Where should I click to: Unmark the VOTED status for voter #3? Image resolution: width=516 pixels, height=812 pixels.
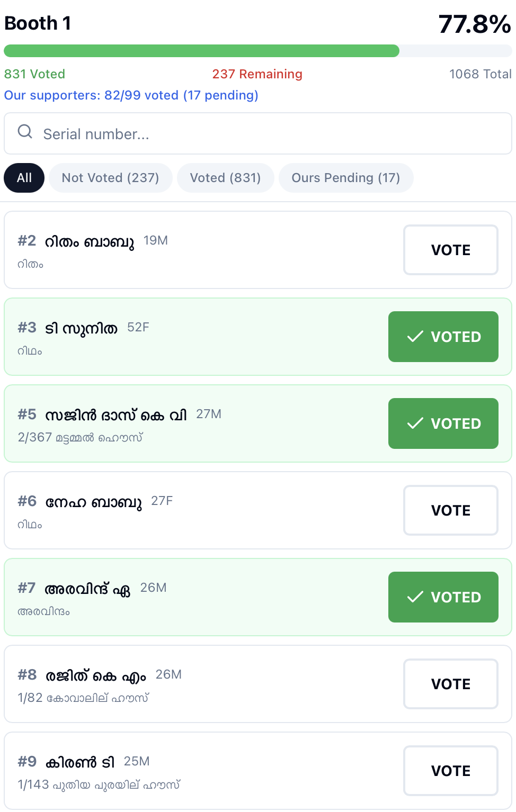click(x=443, y=337)
